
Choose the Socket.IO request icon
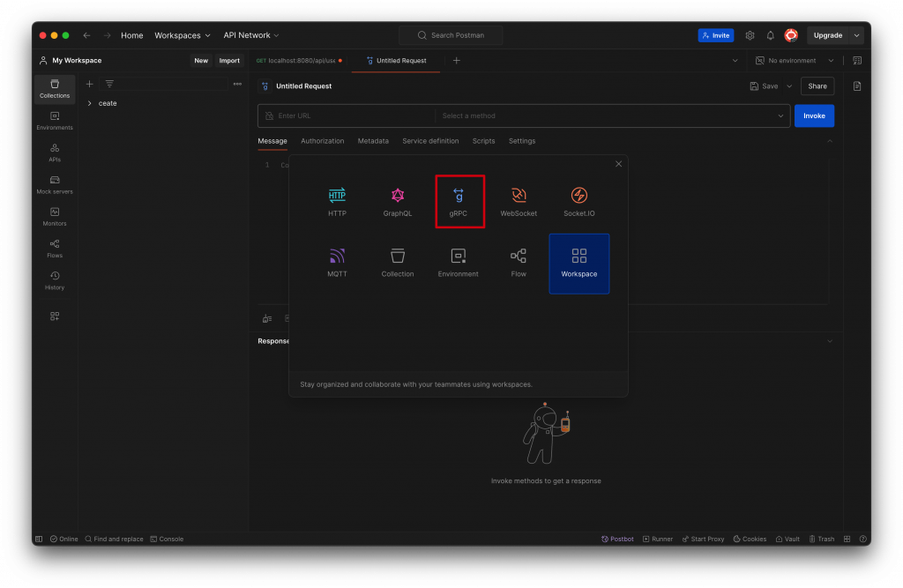[578, 202]
